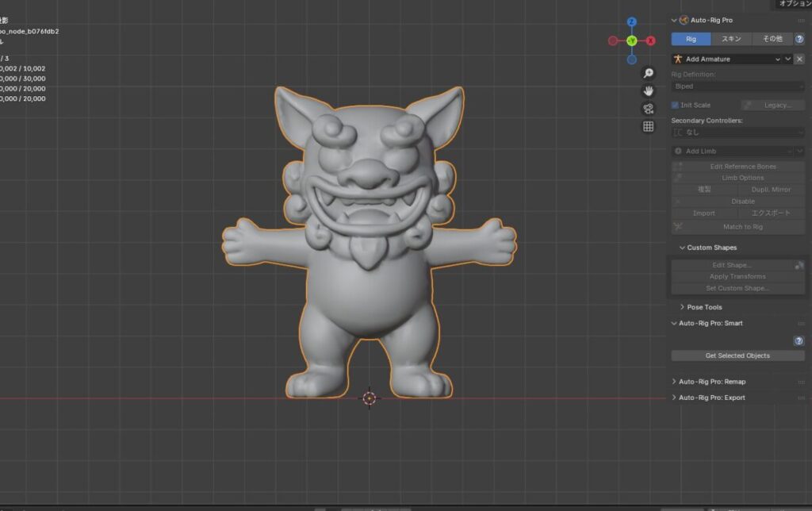Viewport: 812px width, 511px height.
Task: Click the red X axis on gizmo
Action: (x=651, y=40)
